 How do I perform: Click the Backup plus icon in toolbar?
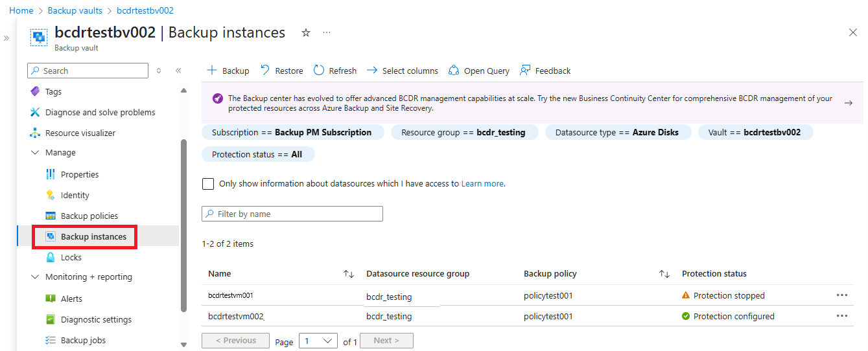click(211, 71)
